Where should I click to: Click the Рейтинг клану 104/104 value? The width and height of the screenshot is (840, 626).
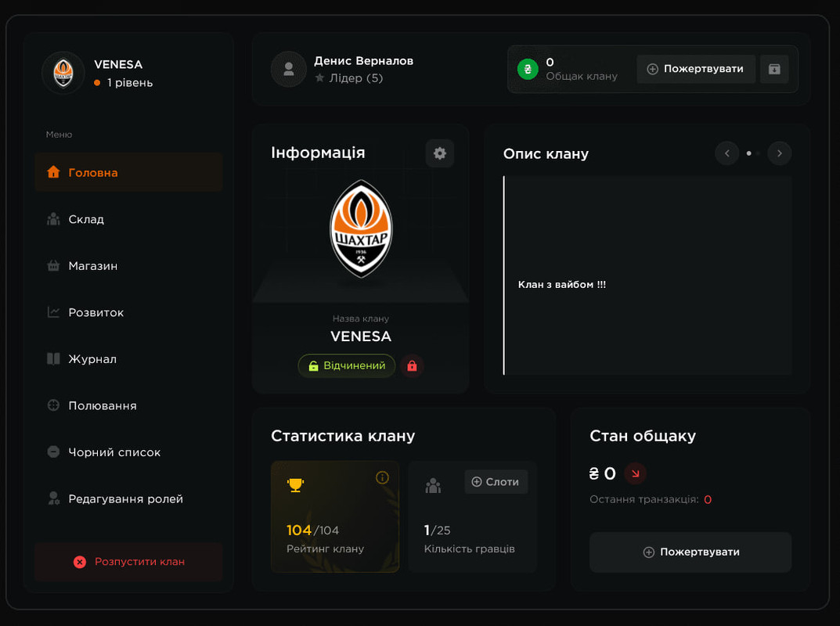click(313, 531)
